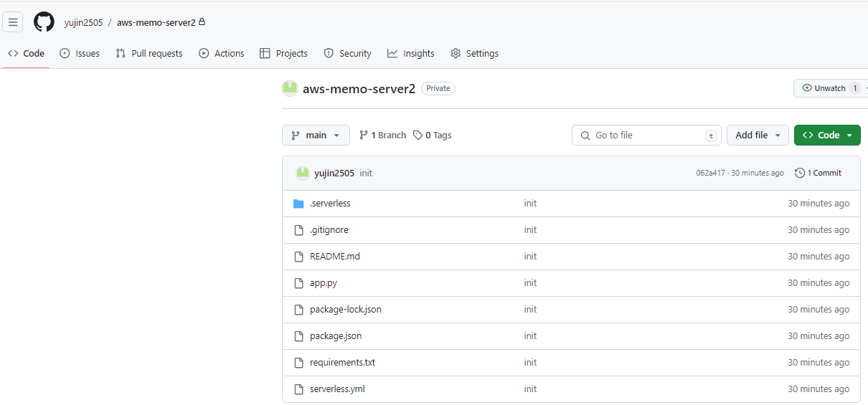Open the hamburger navigation menu
This screenshot has width=868, height=405.
click(x=13, y=22)
